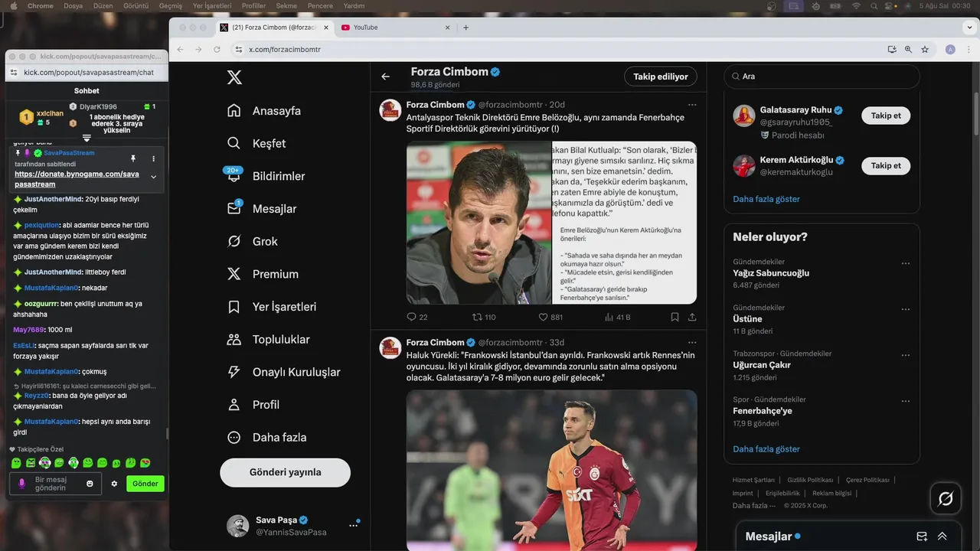Expand pinned message chevron in kick chat
This screenshot has height=551, width=980.
[x=153, y=178]
